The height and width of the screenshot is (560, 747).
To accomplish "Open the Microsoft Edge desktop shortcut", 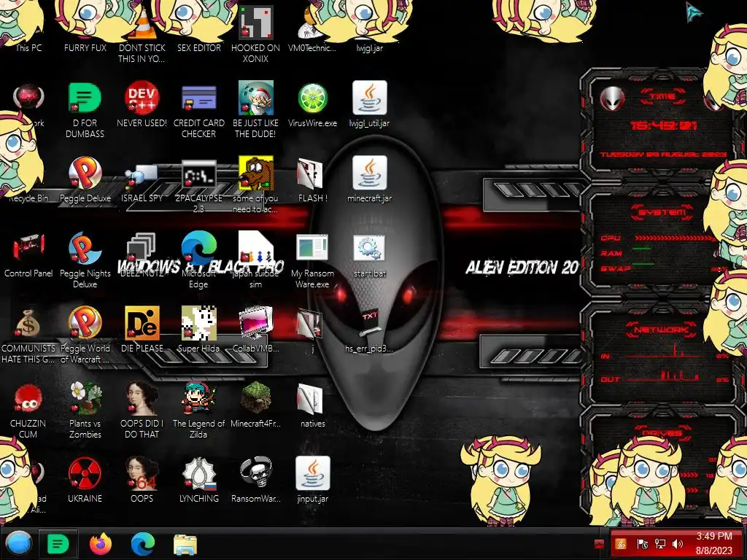I will pos(198,248).
